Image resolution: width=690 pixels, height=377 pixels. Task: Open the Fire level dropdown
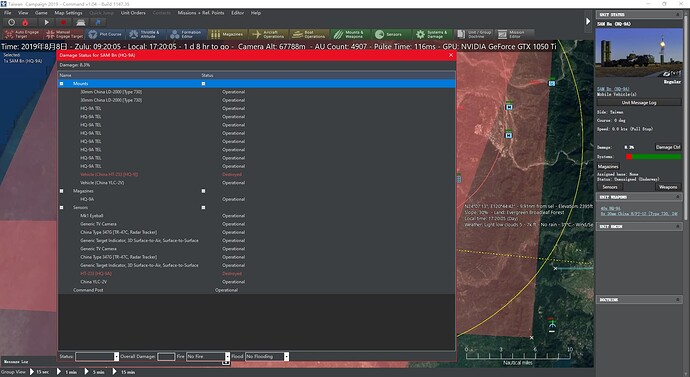click(208, 356)
